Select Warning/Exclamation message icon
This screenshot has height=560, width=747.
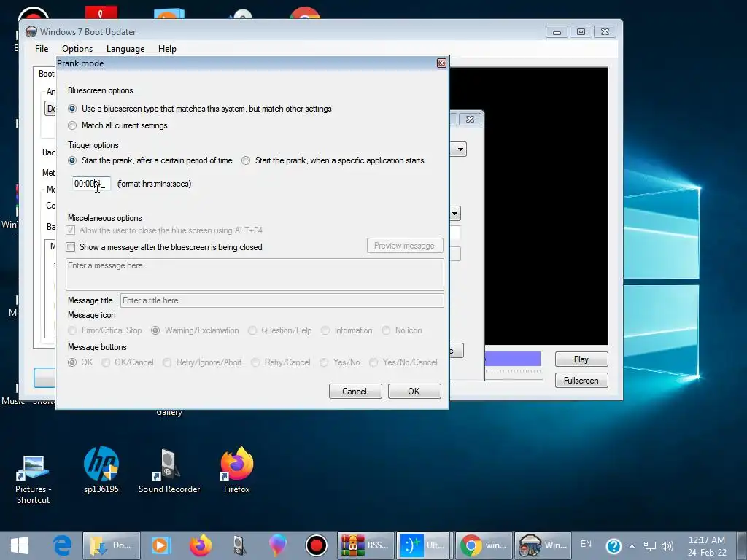[155, 330]
